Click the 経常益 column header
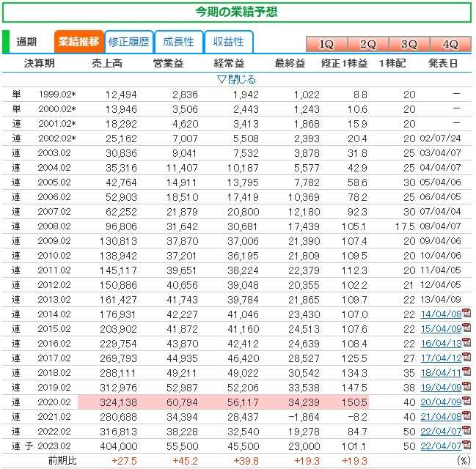This screenshot has width=476, height=469. click(x=229, y=63)
